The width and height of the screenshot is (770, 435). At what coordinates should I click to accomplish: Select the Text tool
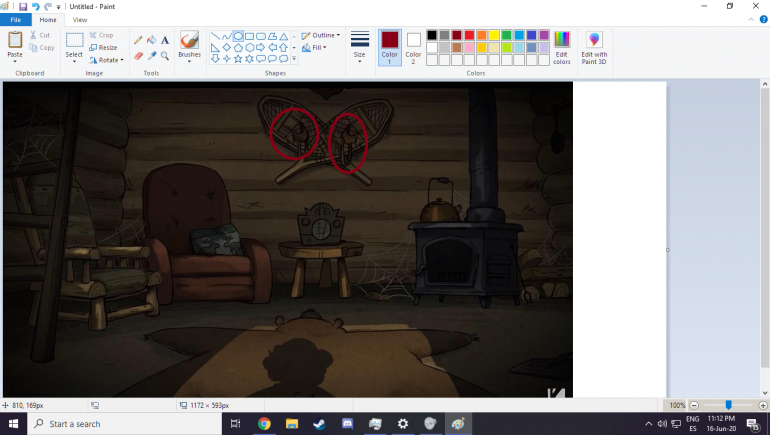[x=165, y=40]
